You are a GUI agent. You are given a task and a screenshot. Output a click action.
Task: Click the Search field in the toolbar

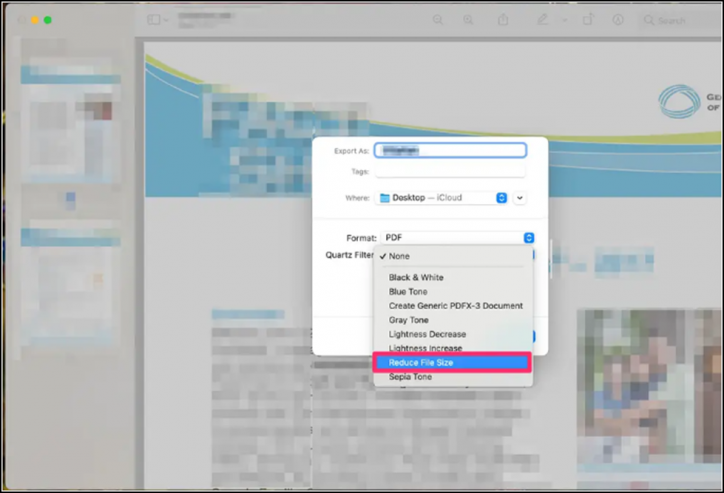pyautogui.click(x=681, y=20)
